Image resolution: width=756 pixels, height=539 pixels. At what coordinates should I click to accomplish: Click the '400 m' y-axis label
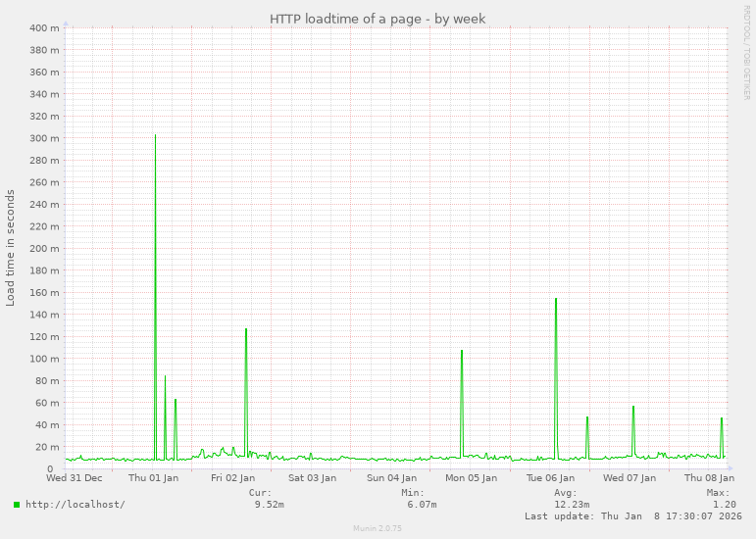tap(44, 28)
